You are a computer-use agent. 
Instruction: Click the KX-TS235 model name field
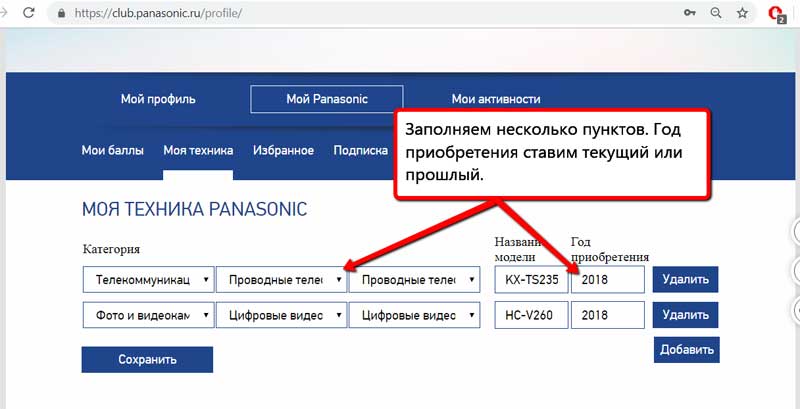(531, 279)
